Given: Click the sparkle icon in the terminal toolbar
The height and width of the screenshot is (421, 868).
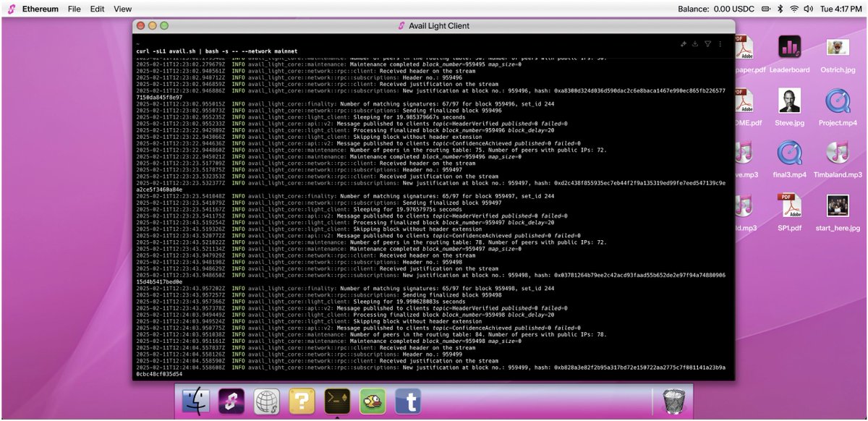Looking at the screenshot, I should point(683,44).
